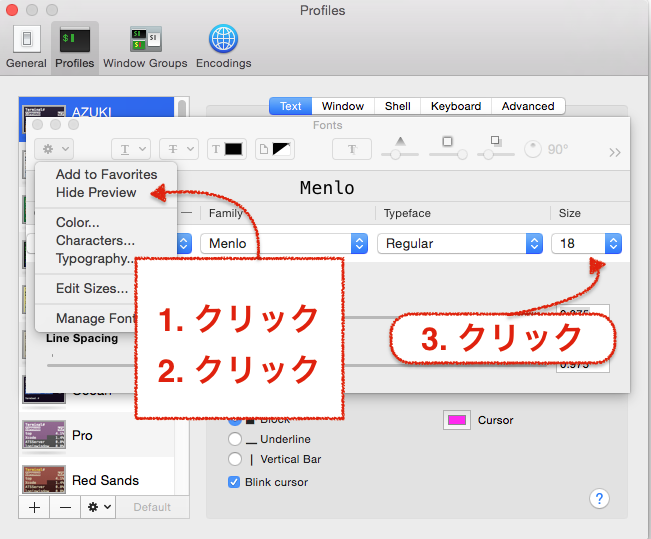Screen dimensions: 651x539
Task: Select Edit Sizes... menu entry
Action: pyautogui.click(x=92, y=288)
